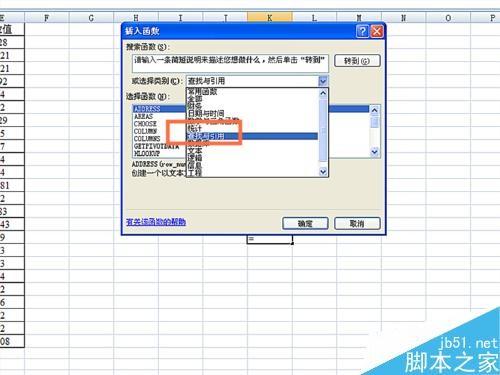Open the 有关该函数的帮助 link
This screenshot has width=500, height=375.
pyautogui.click(x=156, y=222)
